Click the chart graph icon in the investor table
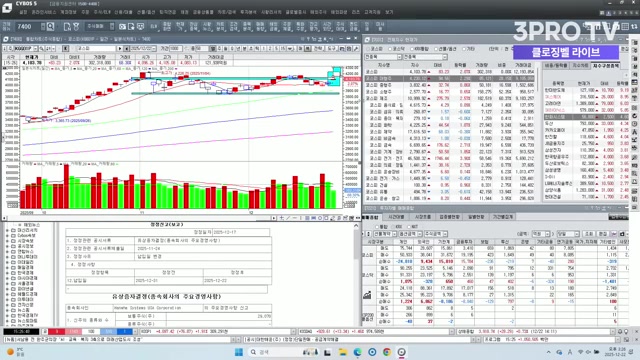Image resolution: width=640 pixels, height=360 pixels. coord(367,295)
